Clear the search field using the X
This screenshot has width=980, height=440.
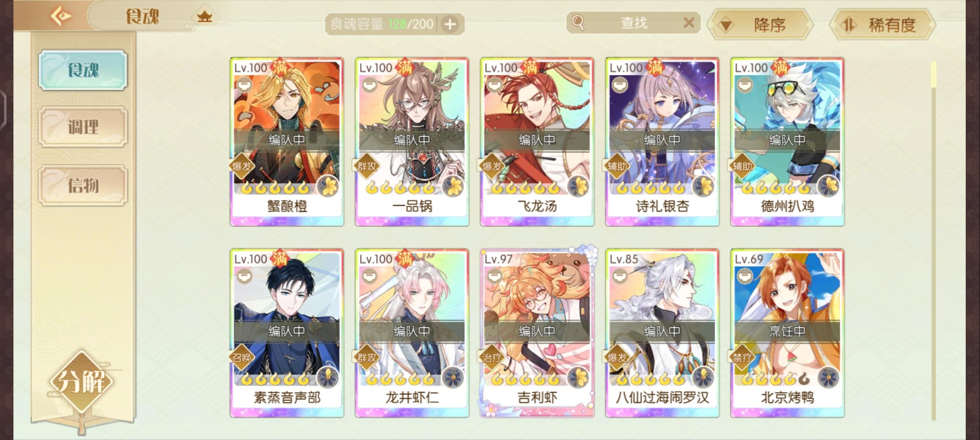[689, 22]
